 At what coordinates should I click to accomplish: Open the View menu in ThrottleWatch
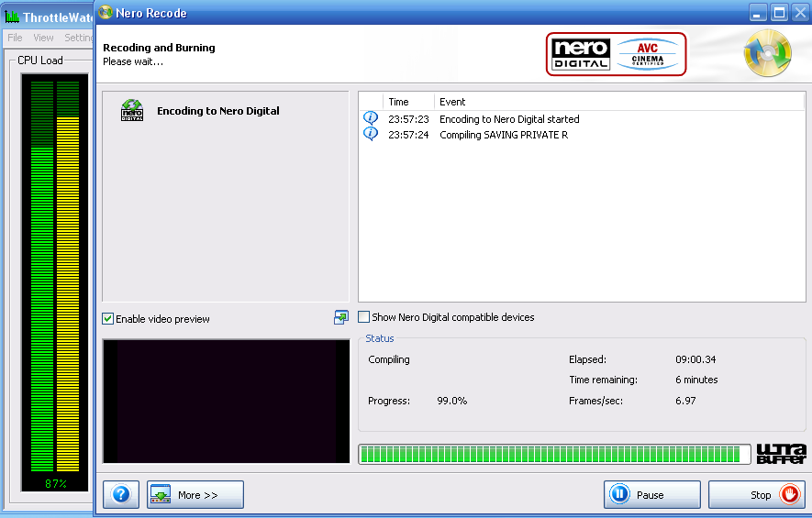43,38
